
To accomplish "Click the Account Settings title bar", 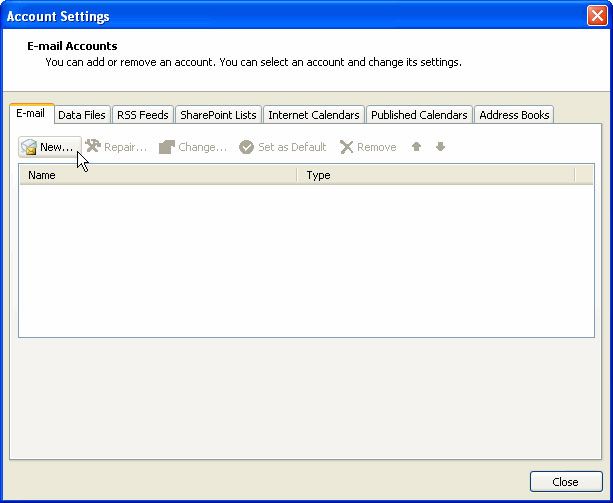I will coord(300,16).
